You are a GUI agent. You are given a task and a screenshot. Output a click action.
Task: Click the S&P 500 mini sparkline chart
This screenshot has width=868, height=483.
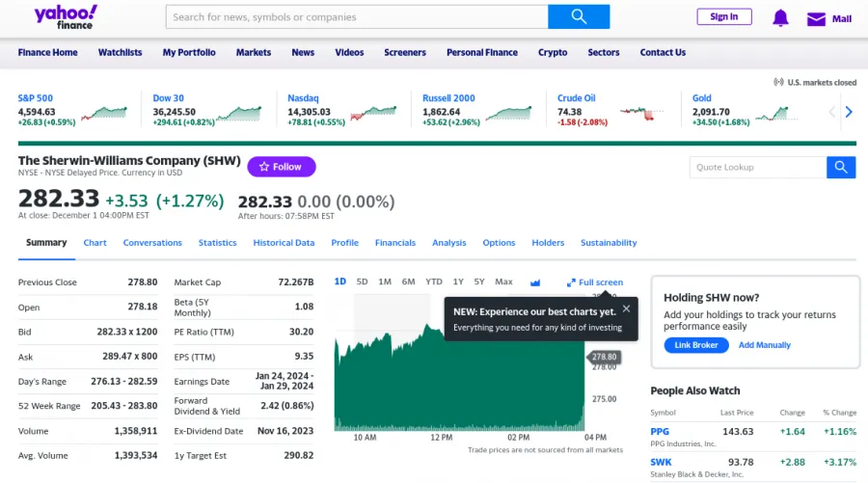tap(104, 113)
